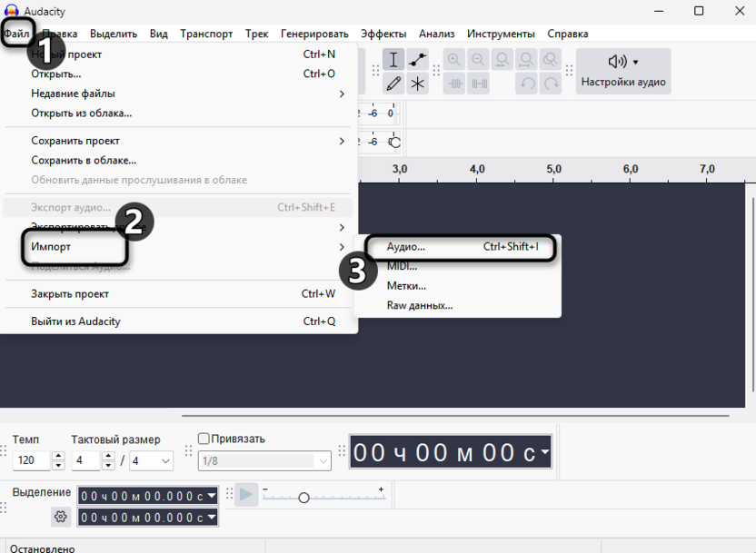Click the Audacity headphones logo in title bar
This screenshot has height=553, width=756.
12,11
